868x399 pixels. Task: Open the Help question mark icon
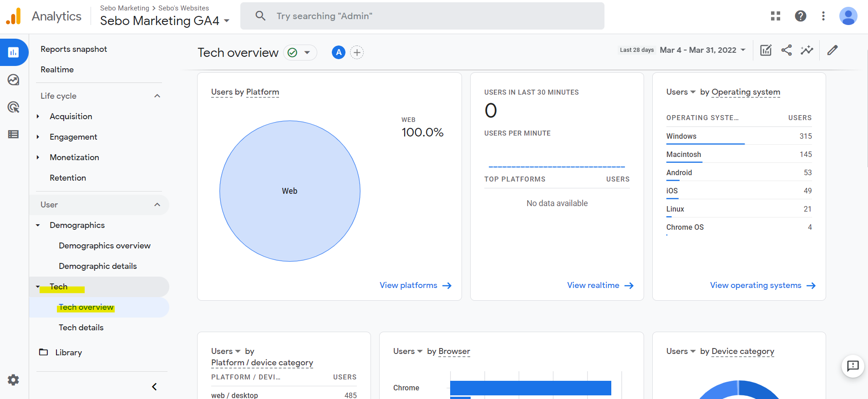click(x=801, y=16)
